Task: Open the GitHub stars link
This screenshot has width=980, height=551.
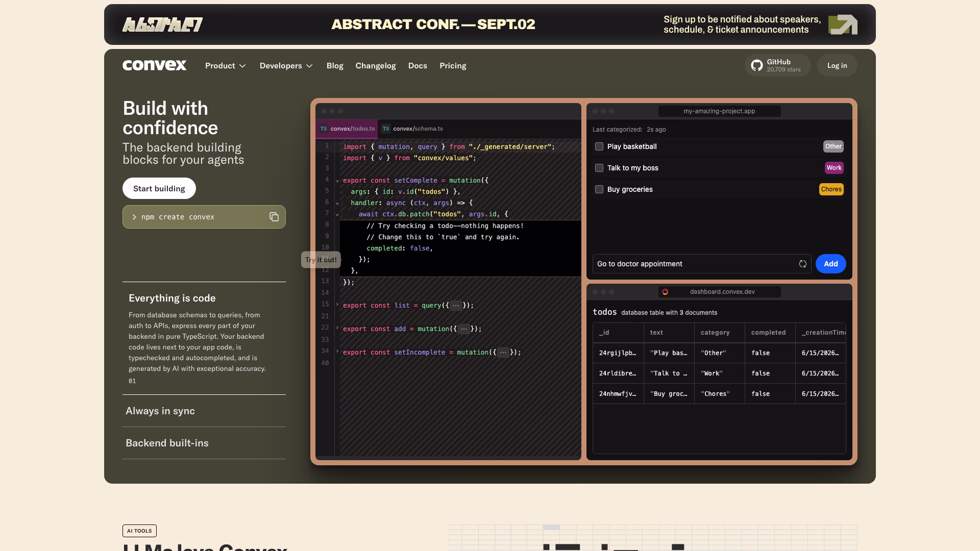Action: point(777,65)
